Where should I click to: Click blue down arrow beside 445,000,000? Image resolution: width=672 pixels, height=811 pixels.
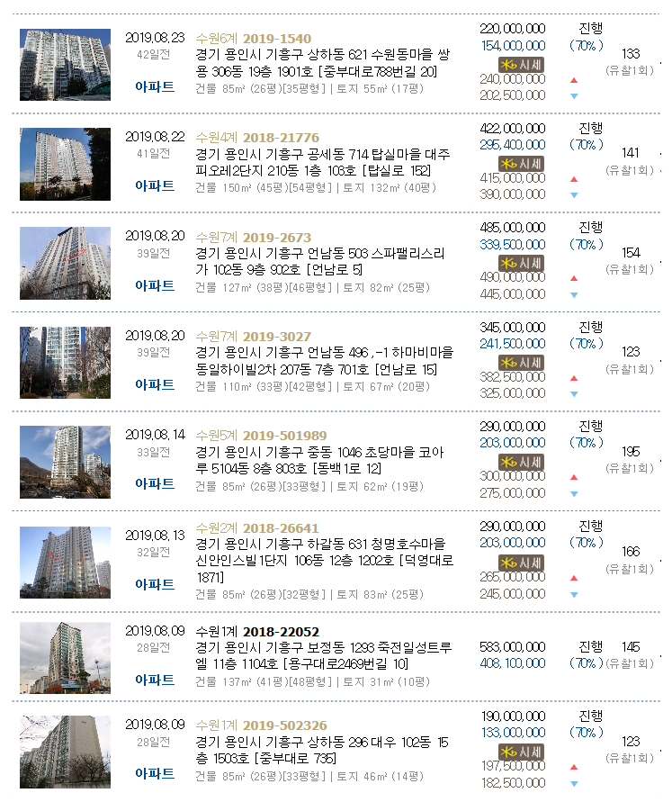pyautogui.click(x=574, y=295)
